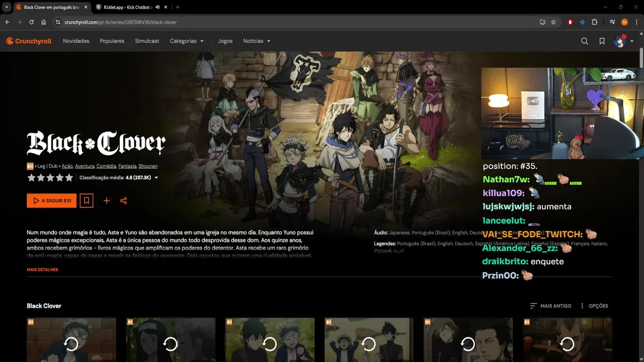Open the Shounen genre link
Viewport: 644px width, 362px height.
pos(148,166)
